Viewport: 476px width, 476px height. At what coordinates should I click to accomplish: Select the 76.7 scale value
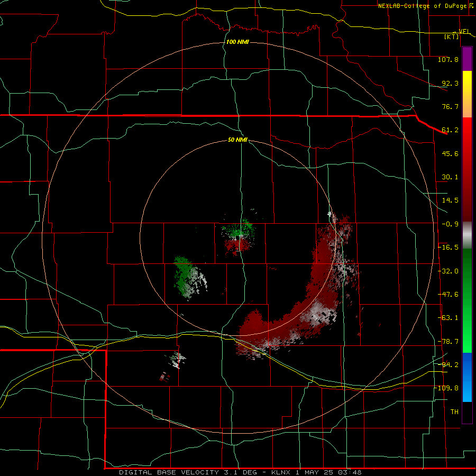click(x=450, y=106)
